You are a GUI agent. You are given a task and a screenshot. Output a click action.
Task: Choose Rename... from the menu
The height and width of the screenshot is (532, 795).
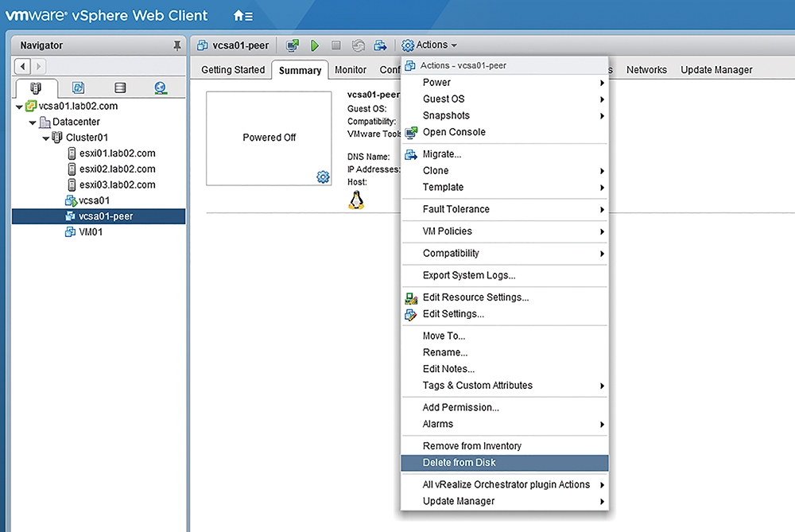505,352
